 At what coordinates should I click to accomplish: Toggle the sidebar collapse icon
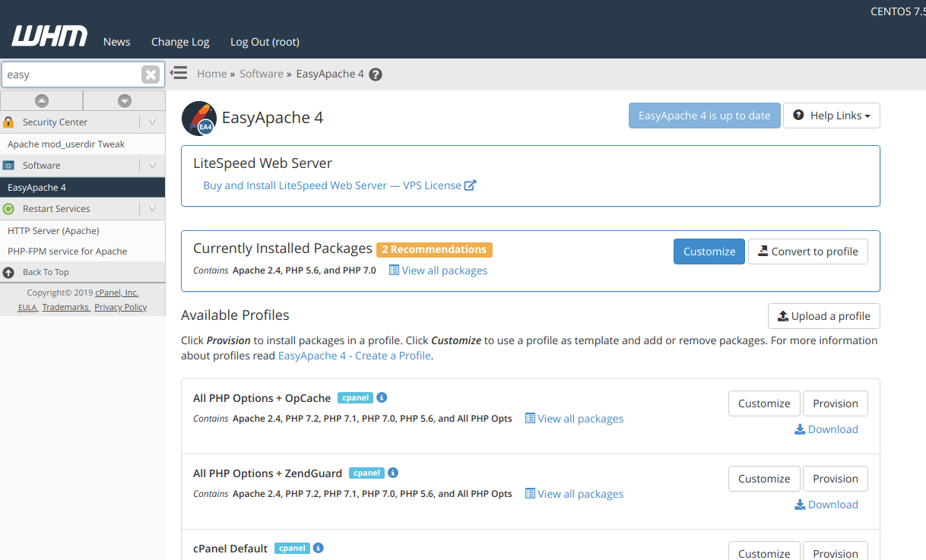tap(179, 73)
